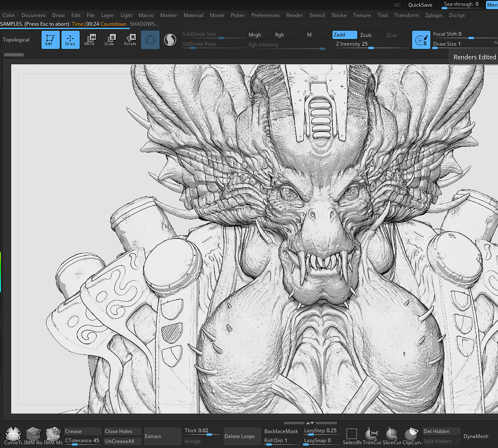Viewport: 498px width, 448px height.
Task: Activate Edit mode button
Action: click(x=50, y=40)
